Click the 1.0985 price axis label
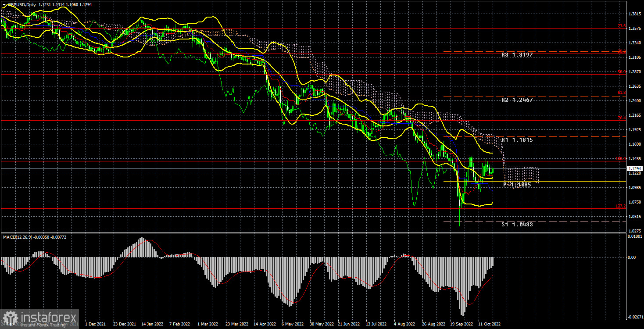Screen dimensions: 644x329 pyautogui.click(x=634, y=188)
